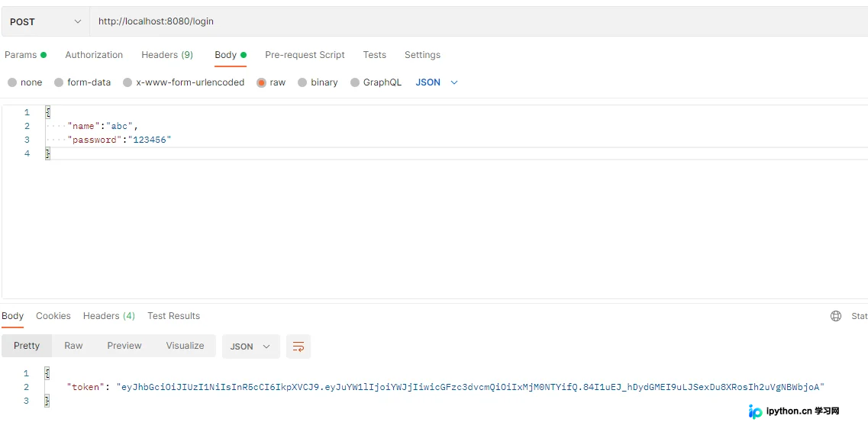
Task: Switch to the Authorization tab
Action: 94,55
